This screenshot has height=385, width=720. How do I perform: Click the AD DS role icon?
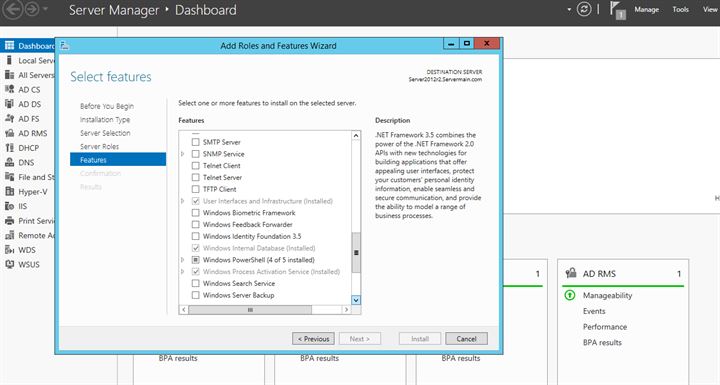pyautogui.click(x=9, y=104)
